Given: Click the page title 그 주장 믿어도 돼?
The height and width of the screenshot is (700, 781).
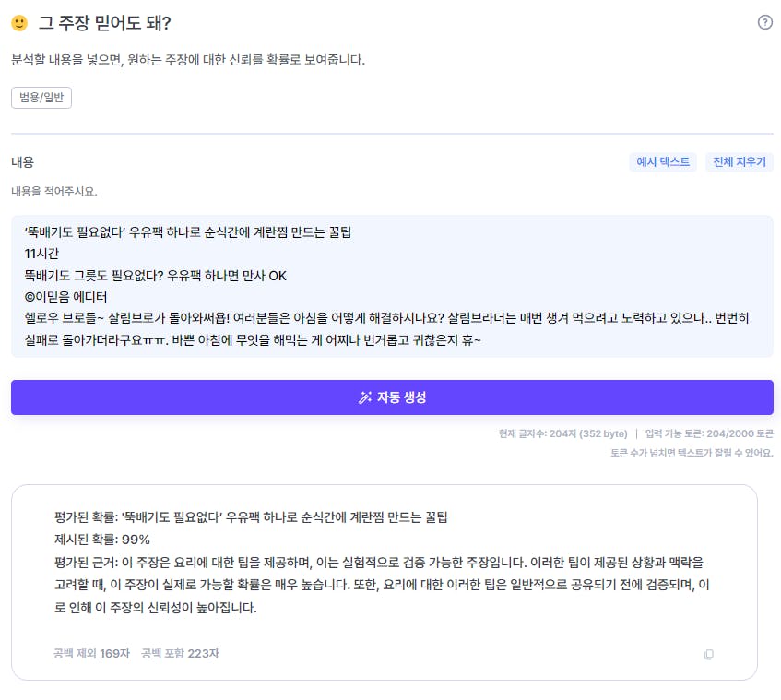Looking at the screenshot, I should click(x=104, y=23).
